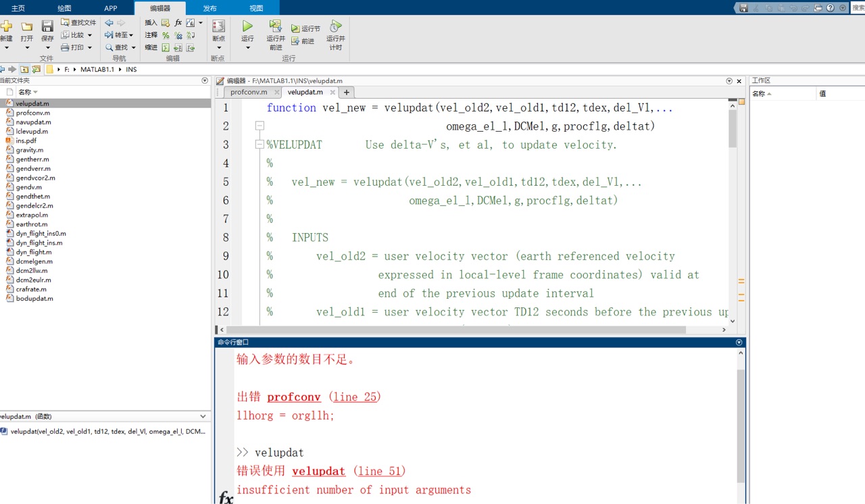Screen dimensions: 865x504
Task: Click the New (新建) plus icon
Action: pyautogui.click(x=6, y=26)
